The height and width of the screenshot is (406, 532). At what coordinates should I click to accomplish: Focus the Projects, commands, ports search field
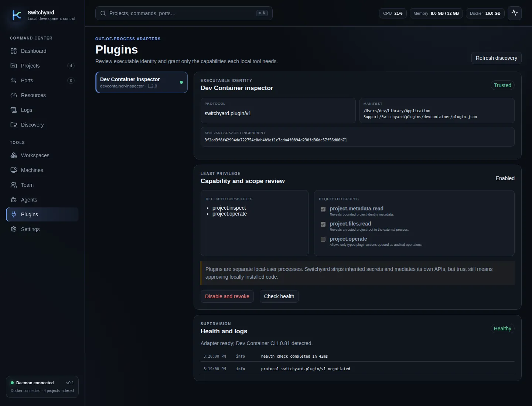pos(184,13)
